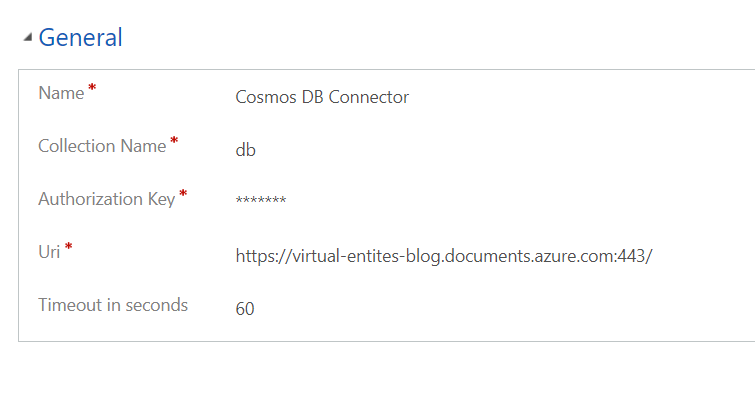Click the red asterisk beside Collection Name
This screenshot has width=755, height=393.
pos(174,141)
